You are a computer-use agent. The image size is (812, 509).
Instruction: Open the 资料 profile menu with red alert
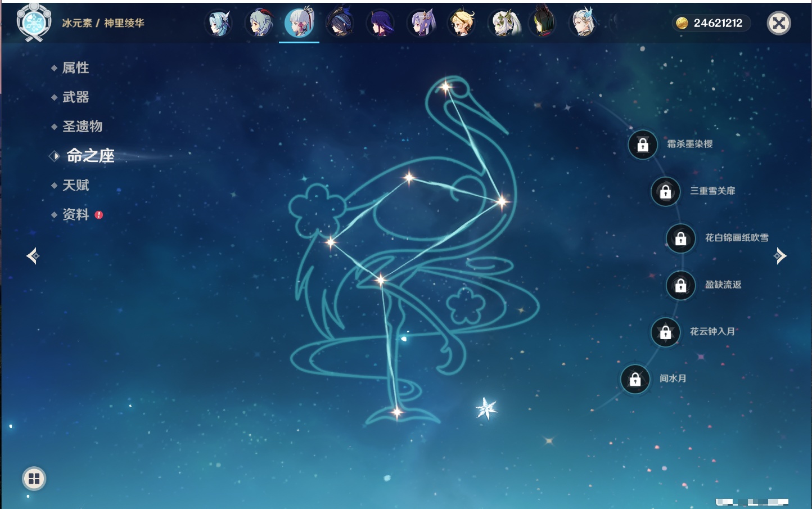[75, 214]
